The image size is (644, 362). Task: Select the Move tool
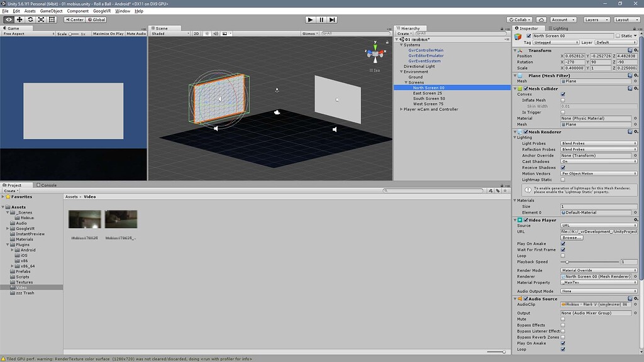point(19,19)
